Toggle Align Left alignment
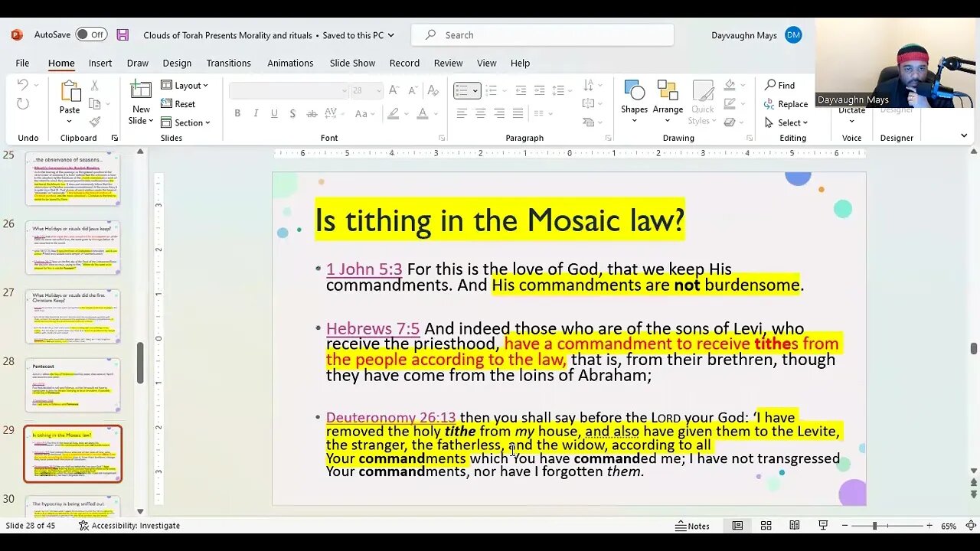This screenshot has height=551, width=980. (462, 113)
